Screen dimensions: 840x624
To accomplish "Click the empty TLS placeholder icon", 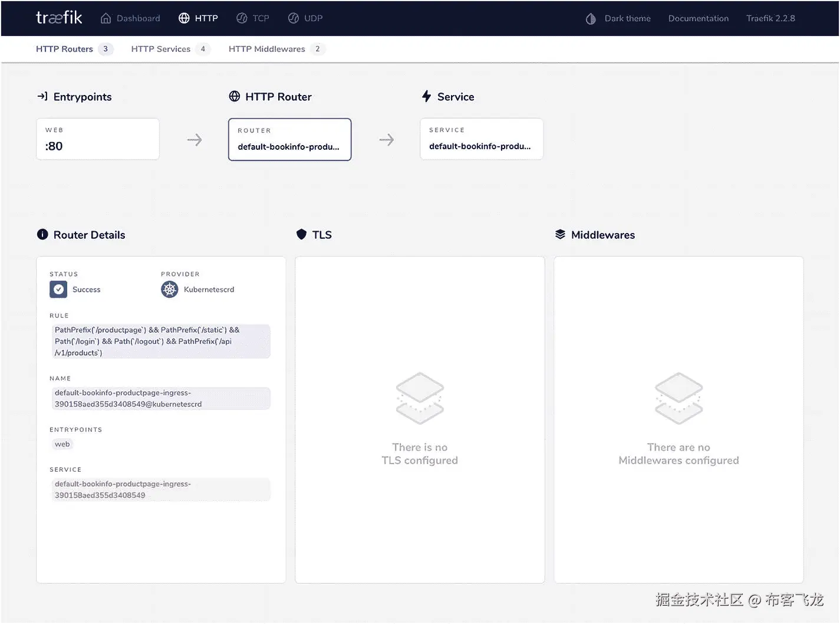I will (420, 398).
